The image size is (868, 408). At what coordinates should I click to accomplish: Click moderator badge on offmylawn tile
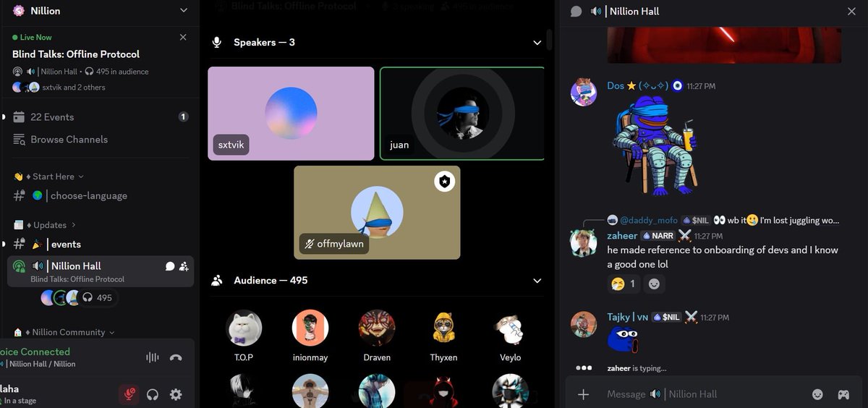pyautogui.click(x=444, y=182)
